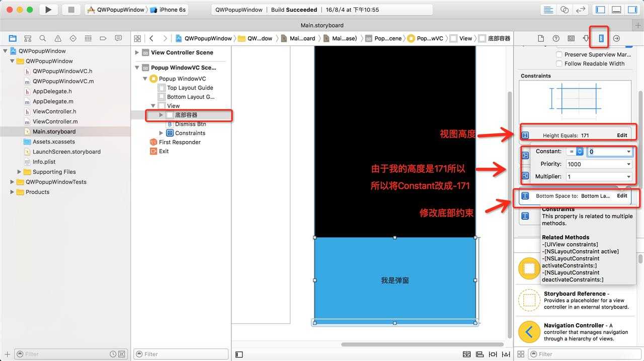The width and height of the screenshot is (644, 361).
Task: Select the iPhone 6s run destination
Action: coord(168,10)
